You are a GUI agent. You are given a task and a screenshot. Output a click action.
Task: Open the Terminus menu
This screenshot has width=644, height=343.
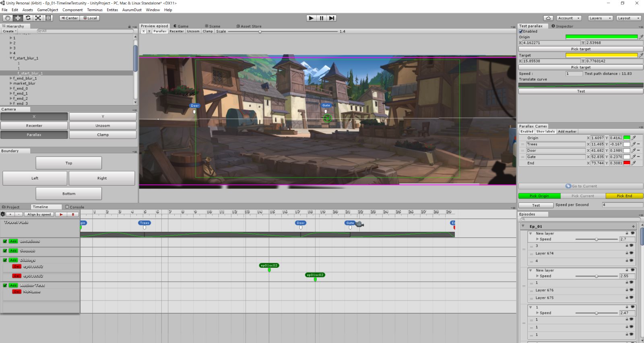pyautogui.click(x=95, y=10)
